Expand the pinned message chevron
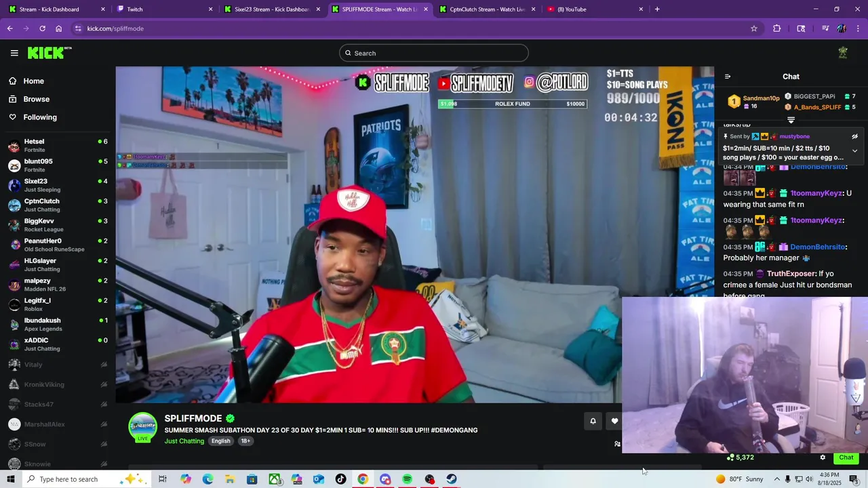 click(x=854, y=151)
